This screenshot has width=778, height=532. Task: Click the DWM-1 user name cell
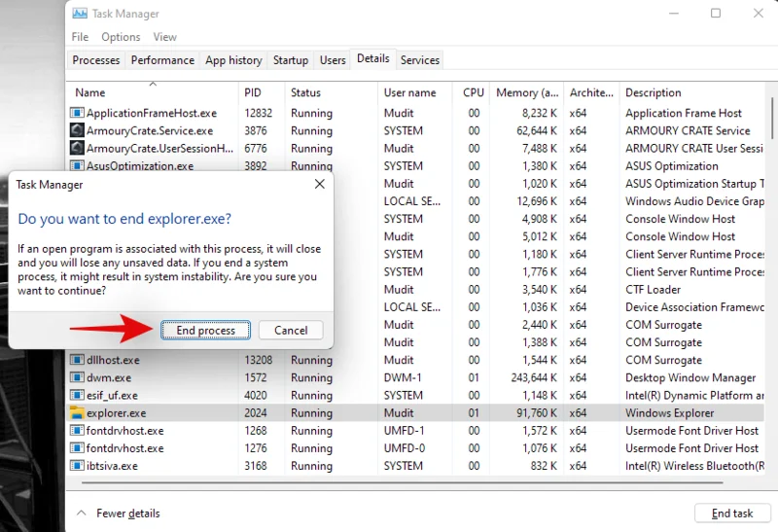403,377
